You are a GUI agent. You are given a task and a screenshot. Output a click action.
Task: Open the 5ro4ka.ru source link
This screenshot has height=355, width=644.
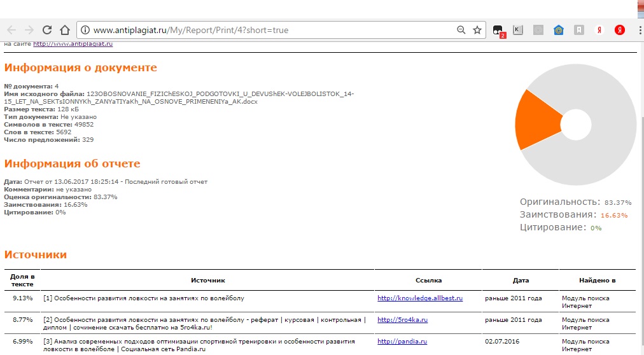[x=402, y=320]
